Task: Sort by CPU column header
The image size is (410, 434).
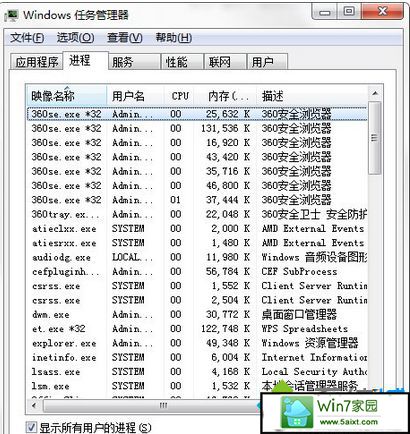Action: pos(179,96)
